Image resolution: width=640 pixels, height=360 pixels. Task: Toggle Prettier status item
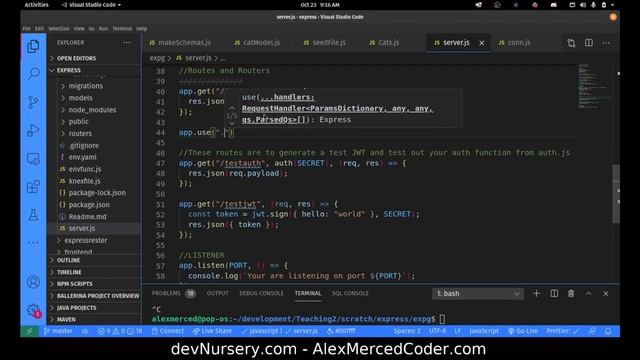[x=563, y=331]
